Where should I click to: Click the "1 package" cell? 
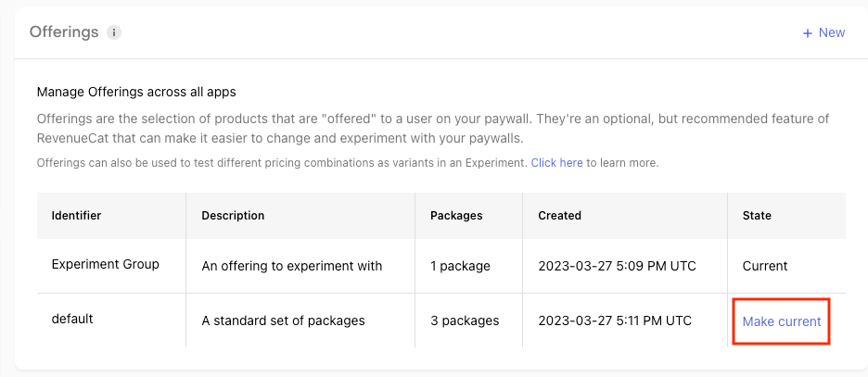pos(460,266)
